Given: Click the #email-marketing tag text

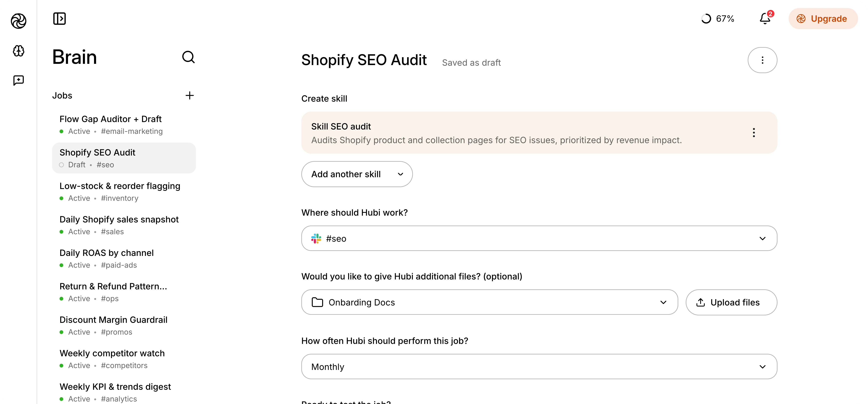Looking at the screenshot, I should (132, 131).
